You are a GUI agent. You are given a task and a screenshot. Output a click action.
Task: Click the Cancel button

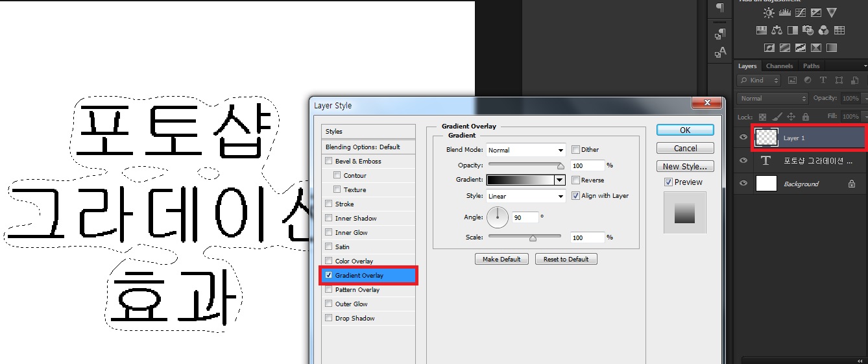(x=685, y=148)
